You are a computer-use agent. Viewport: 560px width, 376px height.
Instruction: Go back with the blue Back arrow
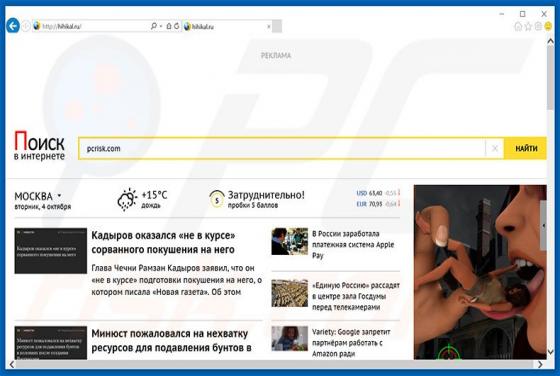click(13, 26)
